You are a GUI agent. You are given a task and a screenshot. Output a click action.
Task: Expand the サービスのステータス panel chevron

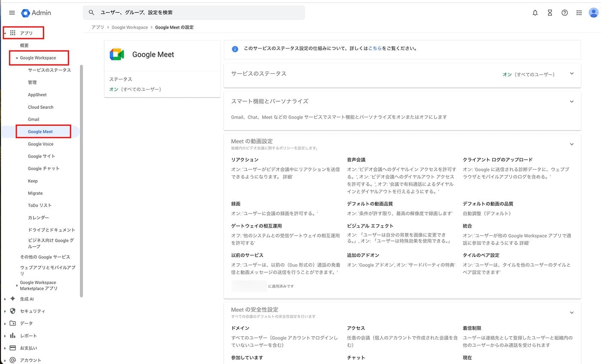coord(571,74)
